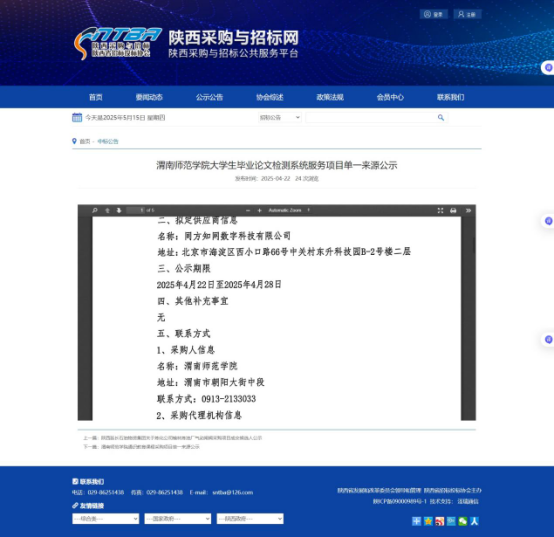Print the PDF document

[453, 210]
